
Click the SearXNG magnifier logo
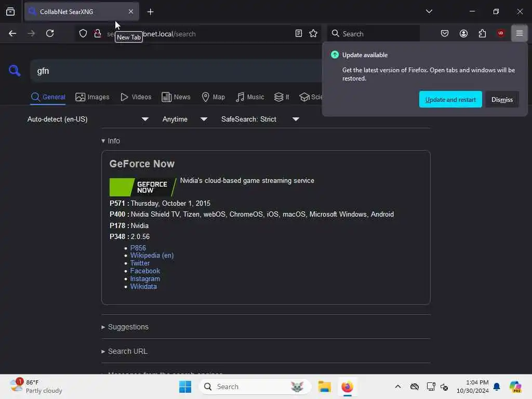15,71
